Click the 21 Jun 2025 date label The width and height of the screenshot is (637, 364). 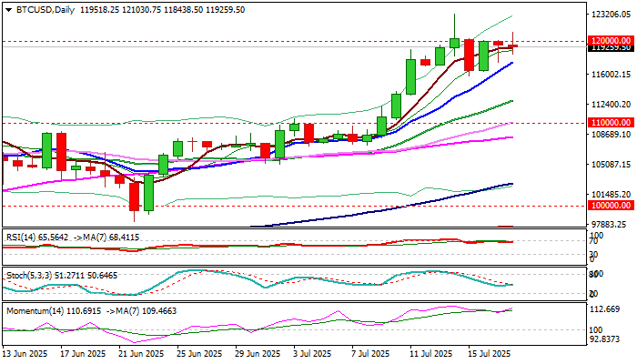tap(142, 354)
